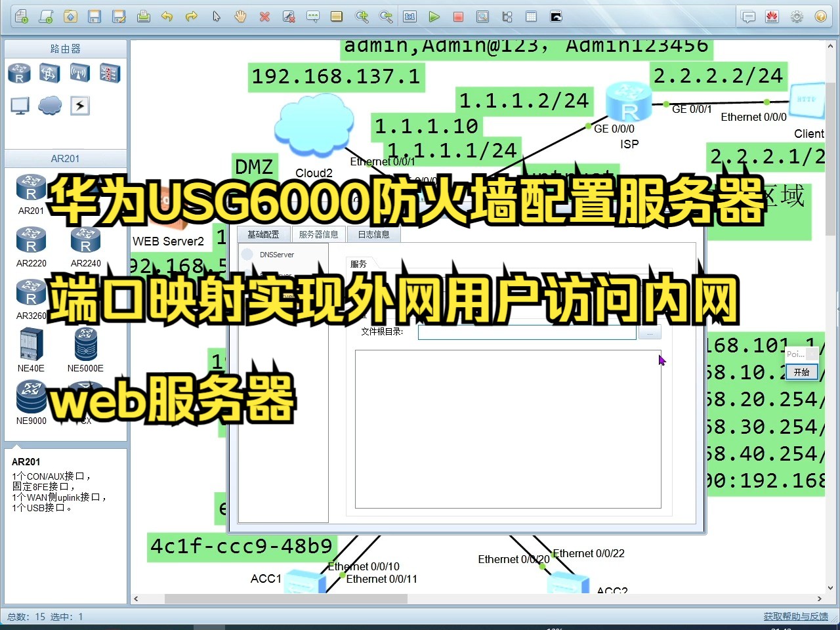Open the forum chat icon in the toolbar
Screen dimensions: 840x630
748,16
